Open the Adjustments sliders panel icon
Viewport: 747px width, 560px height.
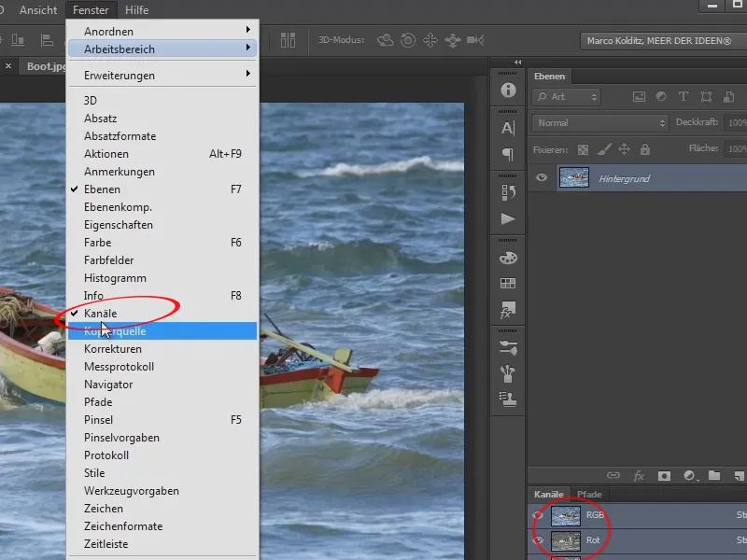click(x=508, y=347)
